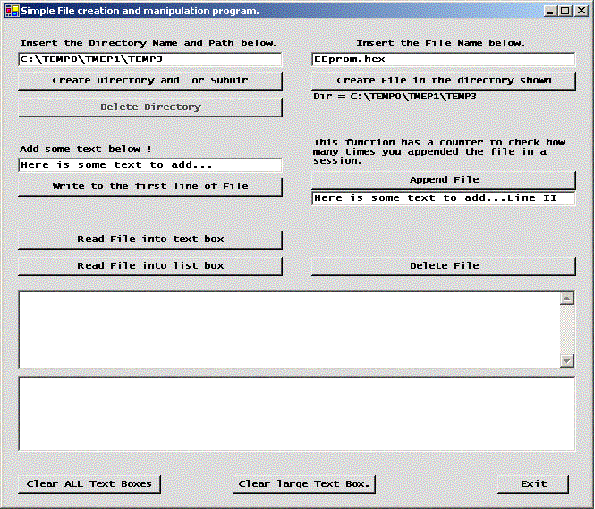Focus the file name input field
This screenshot has height=509, width=595.
[443, 59]
